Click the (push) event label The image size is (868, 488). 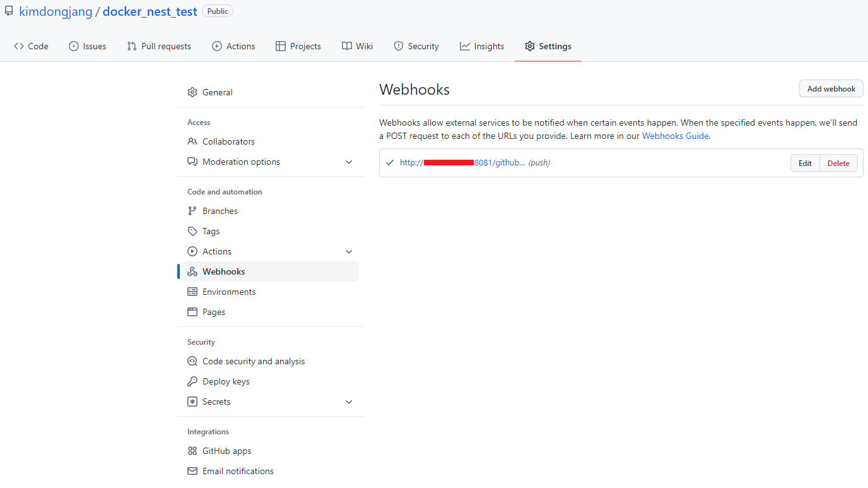click(x=539, y=162)
